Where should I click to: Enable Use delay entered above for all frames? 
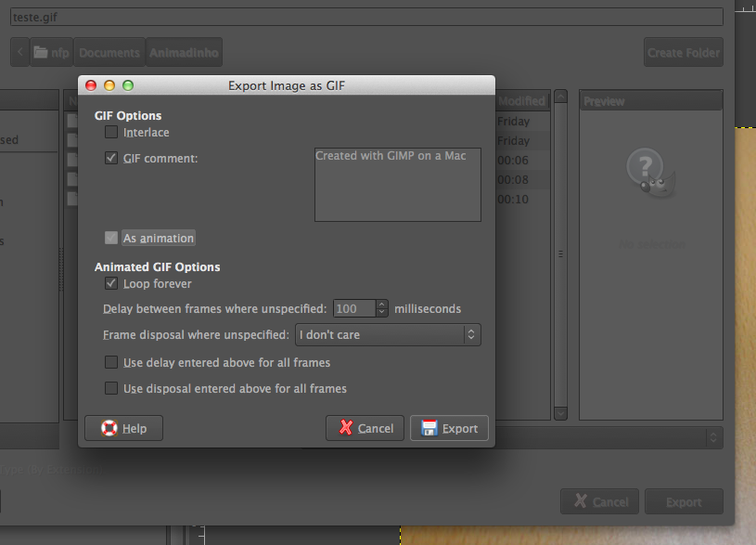[x=112, y=362]
